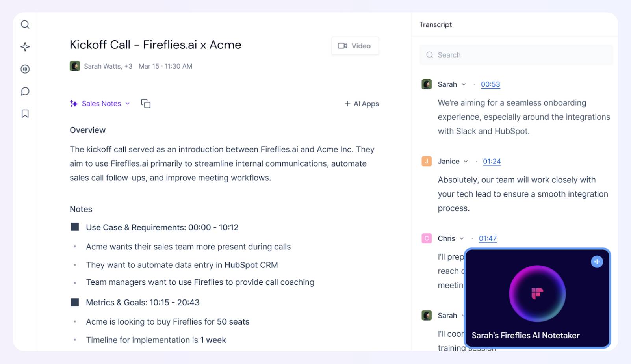Select 'Use Case & Requirements: 00:00 - 10:12'

point(162,227)
